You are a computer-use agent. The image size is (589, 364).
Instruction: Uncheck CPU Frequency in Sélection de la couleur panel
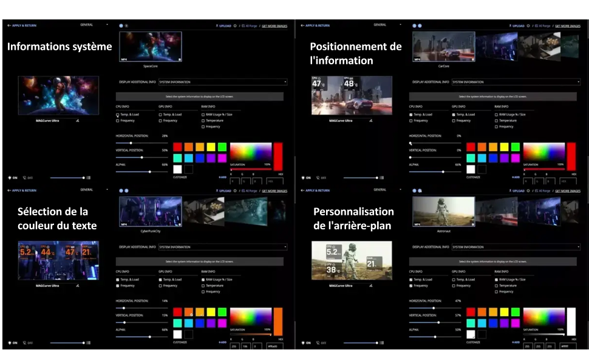(x=118, y=286)
